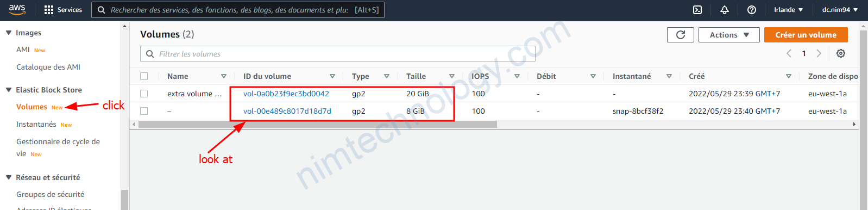This screenshot has width=868, height=210.
Task: Click the Services label
Action: (x=70, y=10)
